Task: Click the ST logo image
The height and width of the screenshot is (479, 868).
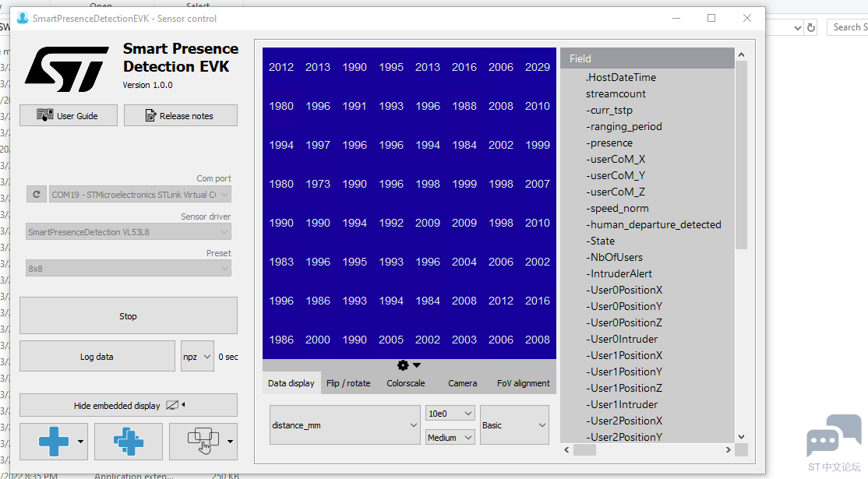Action: pos(66,69)
